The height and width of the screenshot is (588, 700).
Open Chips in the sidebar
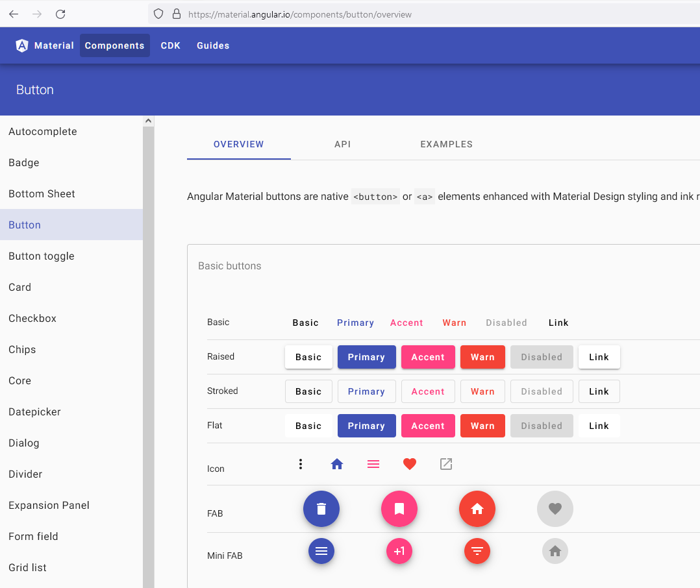[x=71, y=349]
